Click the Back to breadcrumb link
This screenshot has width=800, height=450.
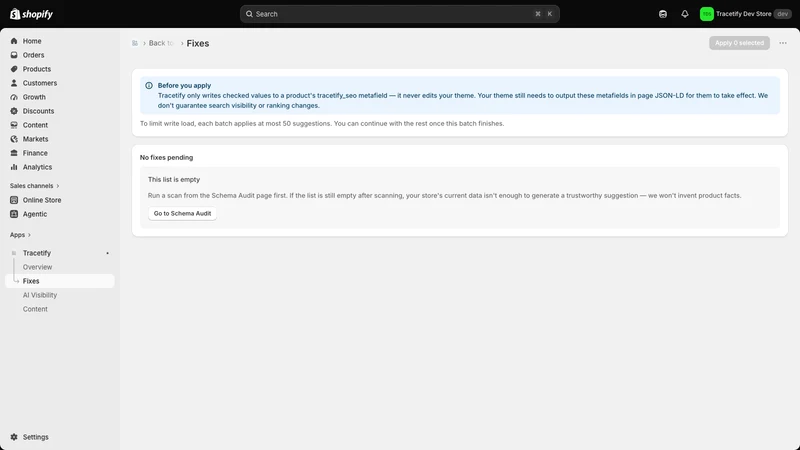pyautogui.click(x=161, y=43)
